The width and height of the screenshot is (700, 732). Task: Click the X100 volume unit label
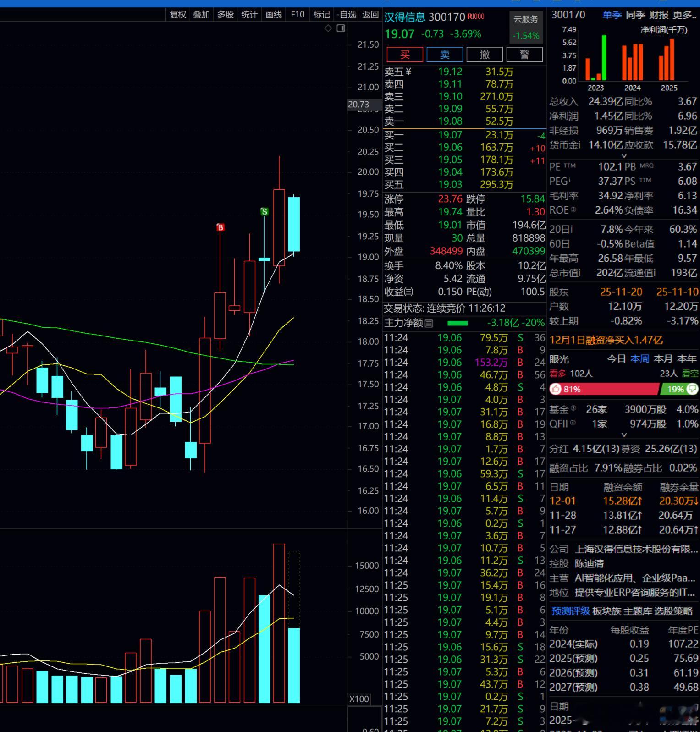click(359, 699)
